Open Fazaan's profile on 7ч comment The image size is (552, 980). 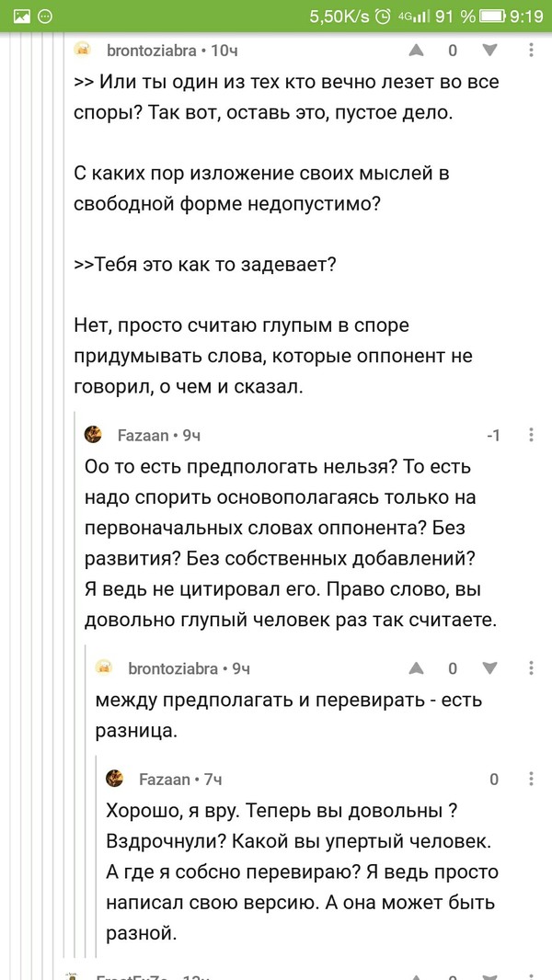coord(163,780)
